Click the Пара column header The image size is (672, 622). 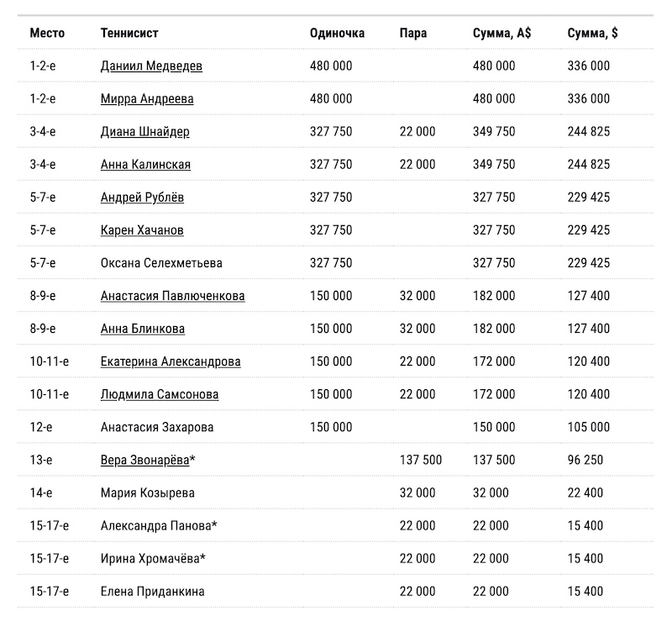click(x=413, y=33)
